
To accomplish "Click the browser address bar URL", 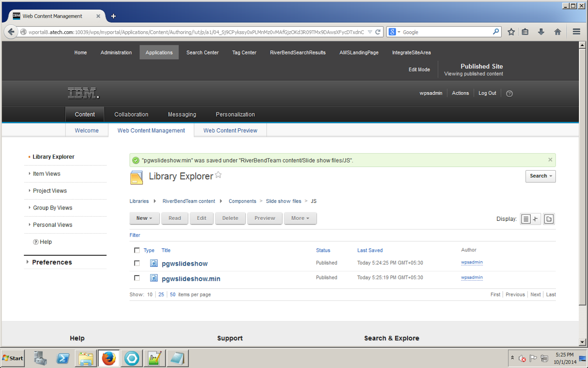I will [196, 32].
